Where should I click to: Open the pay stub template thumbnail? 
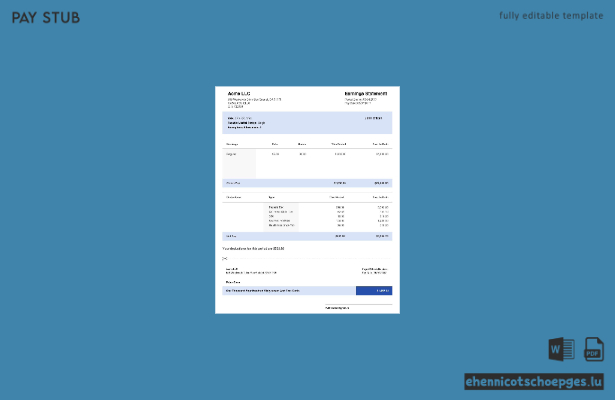tap(308, 200)
